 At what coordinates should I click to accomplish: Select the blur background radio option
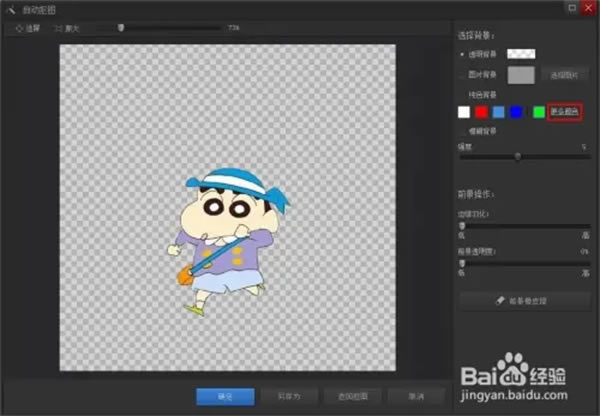click(462, 131)
